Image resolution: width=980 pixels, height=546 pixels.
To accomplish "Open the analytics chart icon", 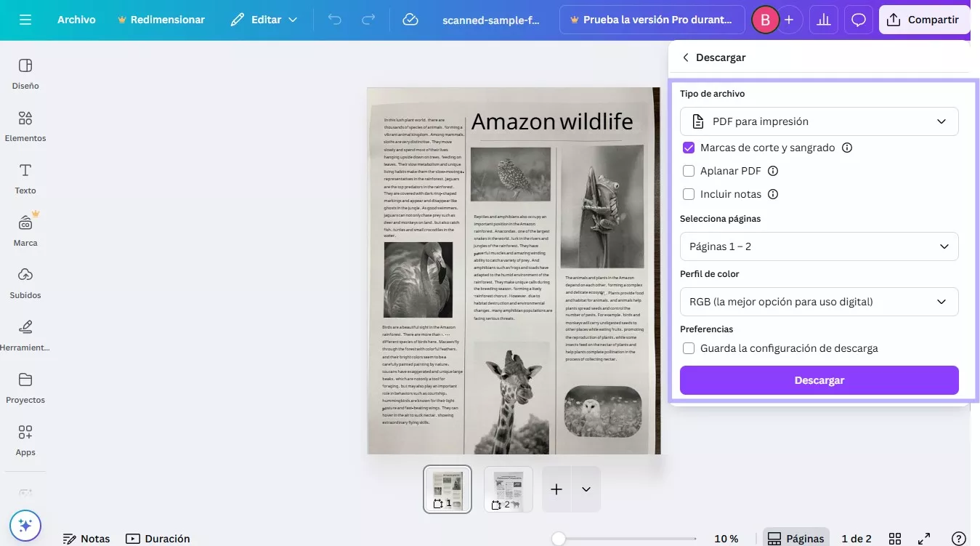I will (823, 20).
